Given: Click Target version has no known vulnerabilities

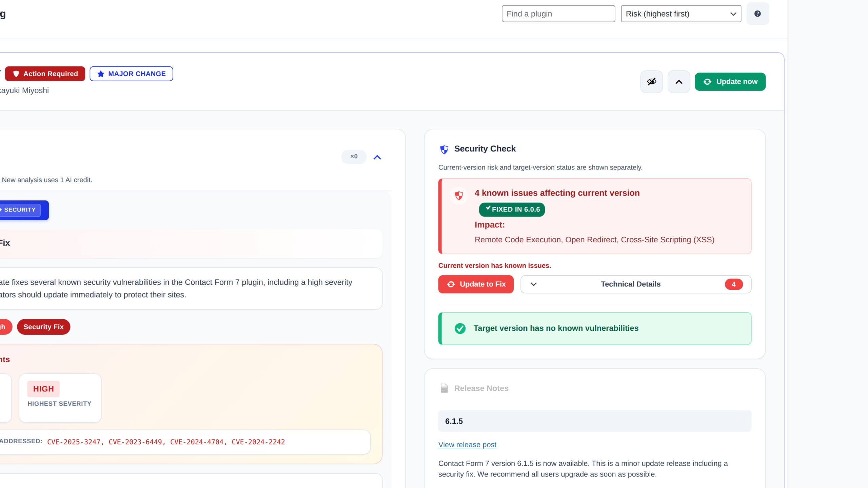Looking at the screenshot, I should pos(556,328).
